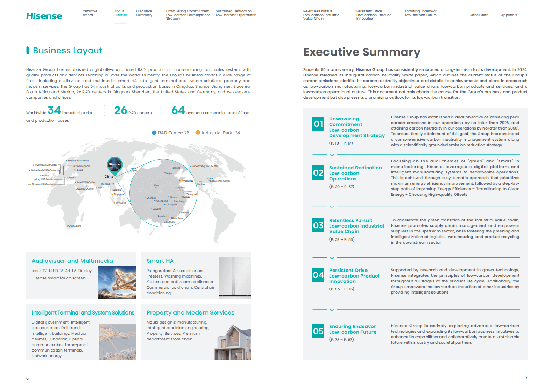Click the Intelligent Terminal and System Solutions title

click(83, 312)
